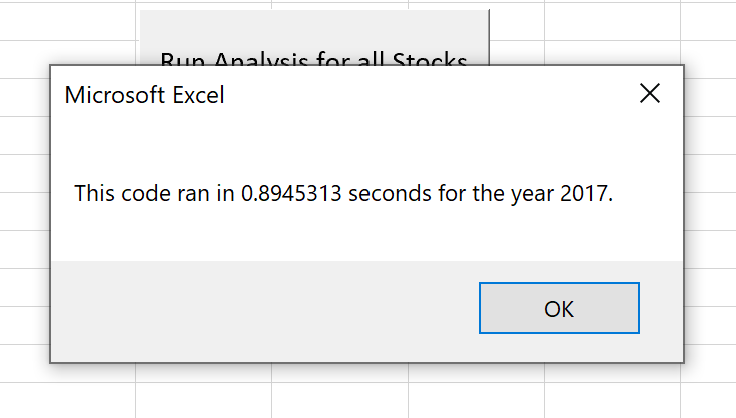Click the Run Analysis for all Stocks button
Screen dimensions: 736x418
314,38
